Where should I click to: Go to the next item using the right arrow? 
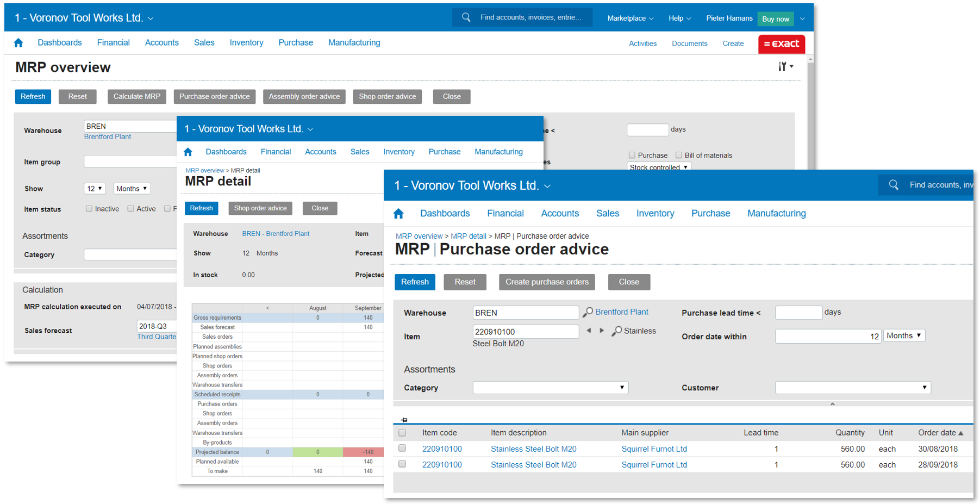602,331
